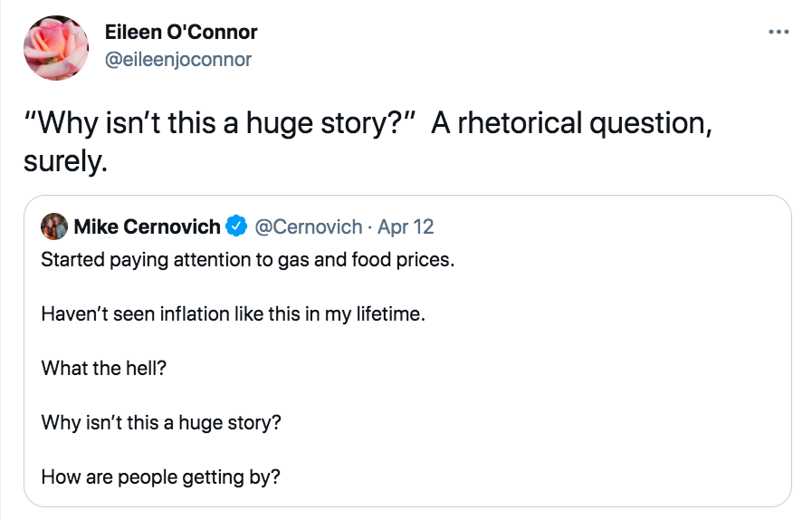
Task: Open the Mike Cernovich display name
Action: (x=147, y=226)
